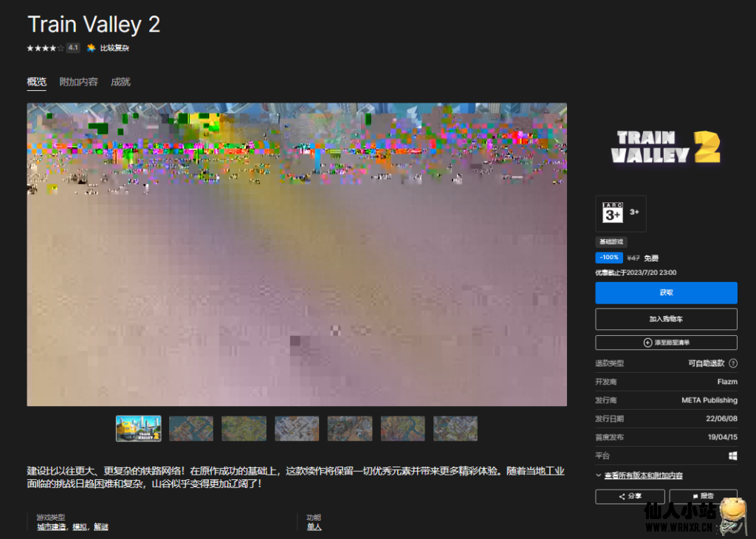
Task: Click the 4.1 rating score badge
Action: pos(73,48)
